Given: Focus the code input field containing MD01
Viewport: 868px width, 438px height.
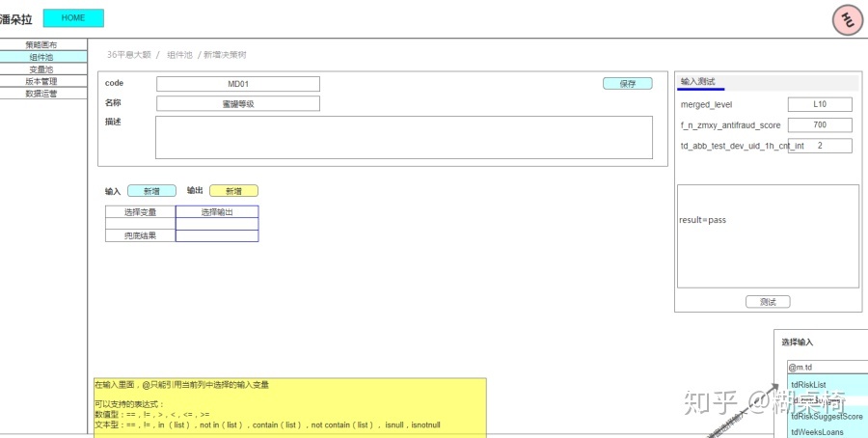Looking at the screenshot, I should point(237,84).
